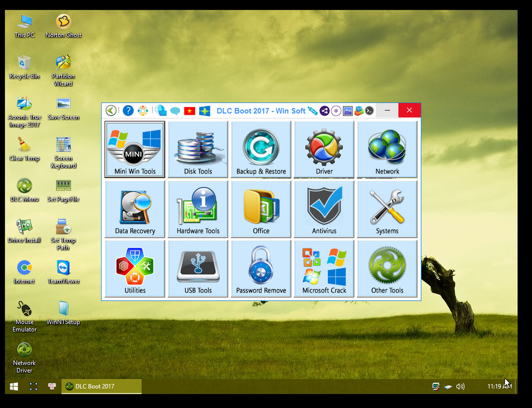Click the disc icon in title bar

pyautogui.click(x=336, y=111)
